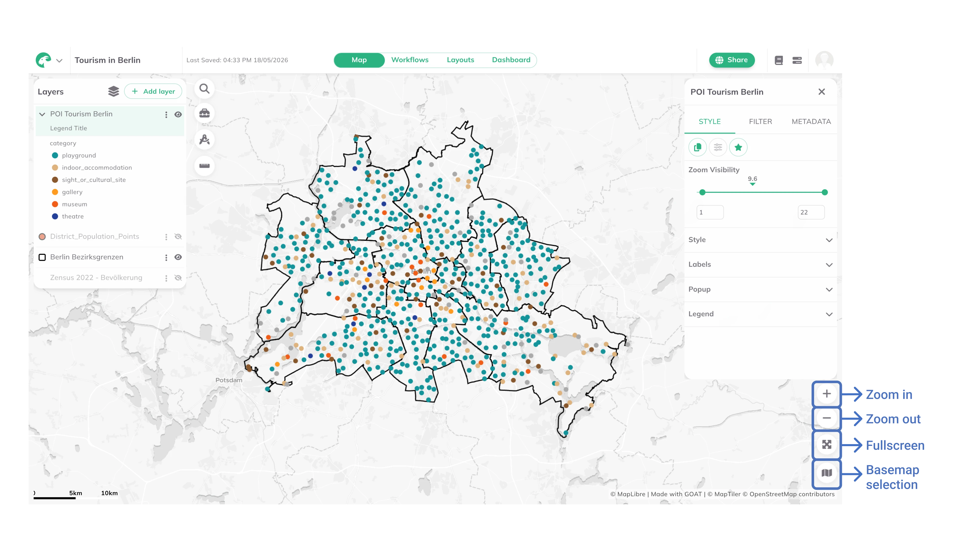The height and width of the screenshot is (551, 980).
Task: Open more options for POI Tourism Berlin
Action: click(166, 115)
